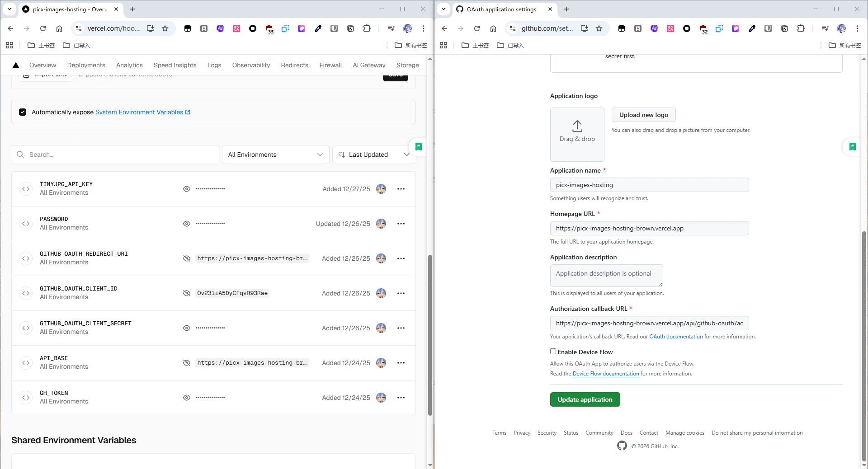This screenshot has height=469, width=868.
Task: Uncheck Automatically expose System Environment Variables
Action: pyautogui.click(x=23, y=112)
